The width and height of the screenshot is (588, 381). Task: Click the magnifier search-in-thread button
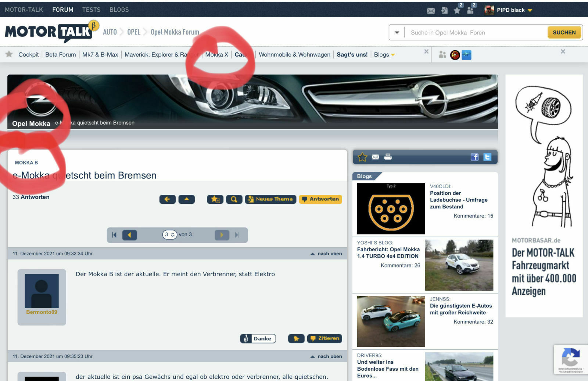pyautogui.click(x=234, y=199)
